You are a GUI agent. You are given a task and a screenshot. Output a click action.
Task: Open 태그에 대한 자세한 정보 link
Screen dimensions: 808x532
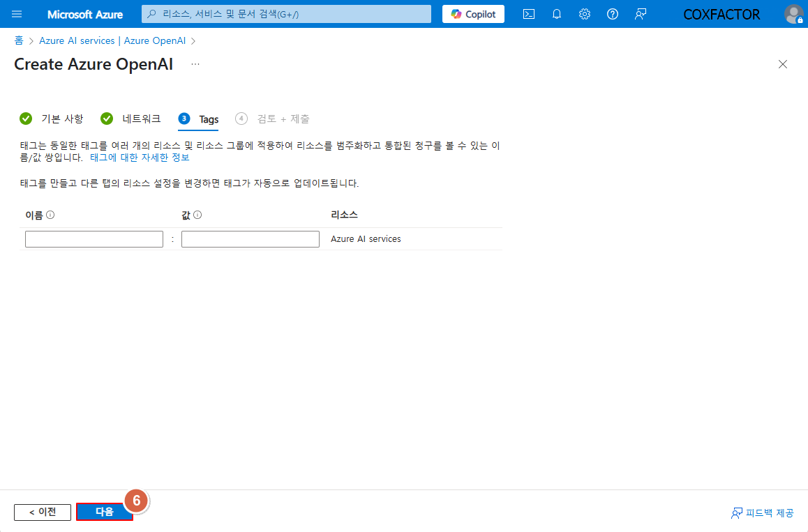pyautogui.click(x=140, y=158)
